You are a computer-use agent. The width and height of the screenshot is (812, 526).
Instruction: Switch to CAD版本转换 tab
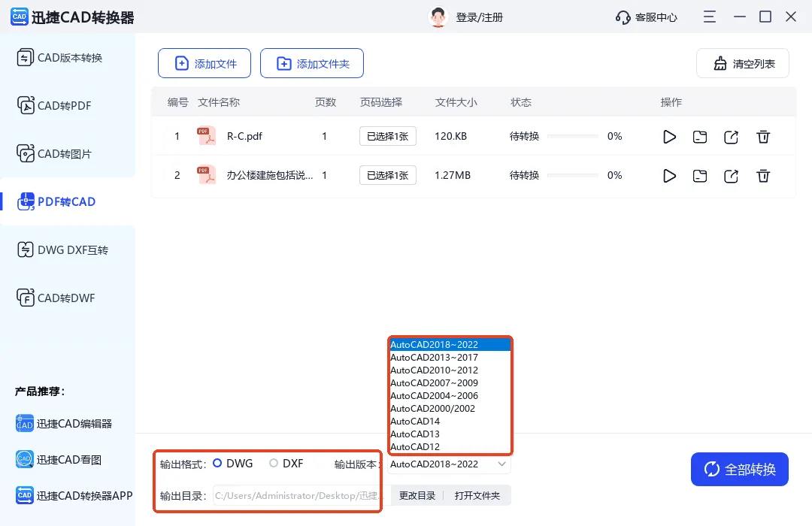(68, 57)
